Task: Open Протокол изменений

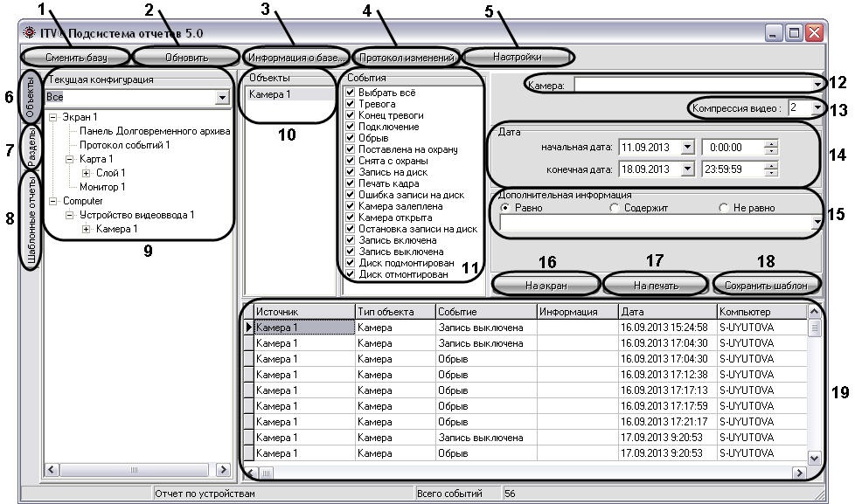Action: (x=407, y=58)
